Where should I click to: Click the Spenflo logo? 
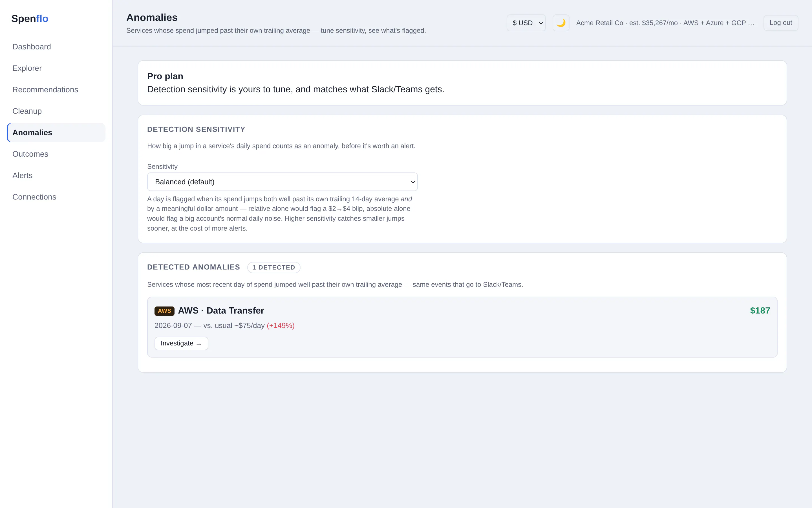pyautogui.click(x=30, y=18)
